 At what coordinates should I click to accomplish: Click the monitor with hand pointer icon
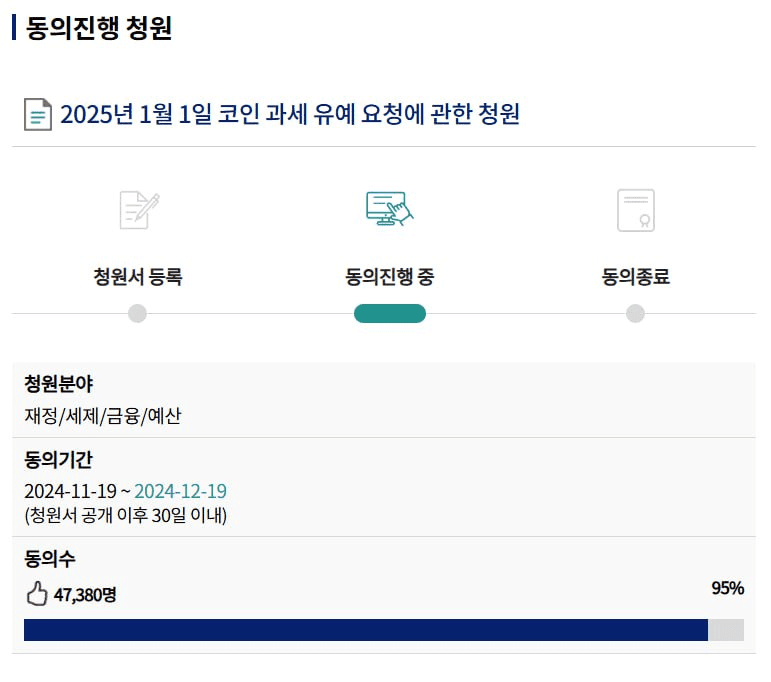coord(389,209)
